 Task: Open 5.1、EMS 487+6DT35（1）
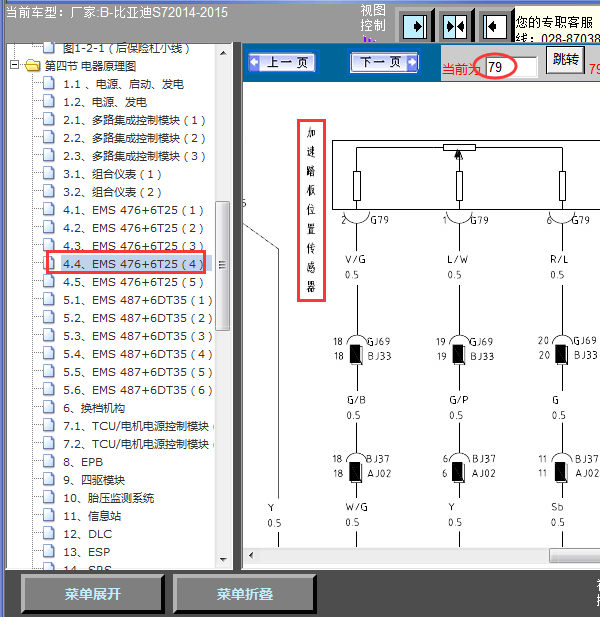pyautogui.click(x=138, y=300)
